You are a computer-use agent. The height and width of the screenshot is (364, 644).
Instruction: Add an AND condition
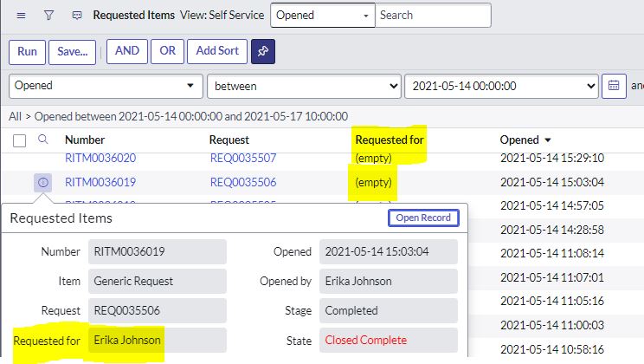pyautogui.click(x=127, y=51)
